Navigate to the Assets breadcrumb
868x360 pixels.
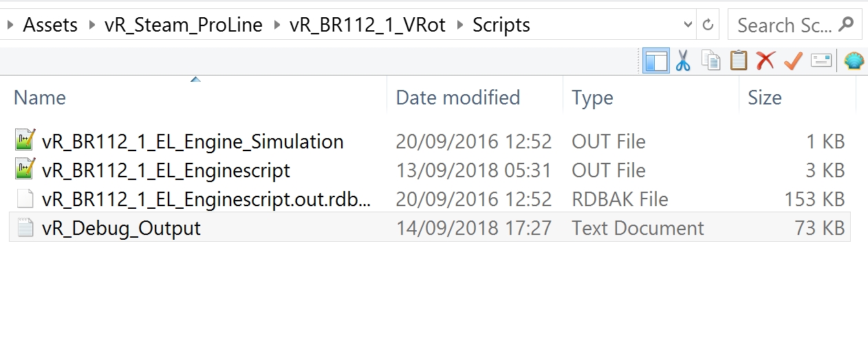coord(50,25)
